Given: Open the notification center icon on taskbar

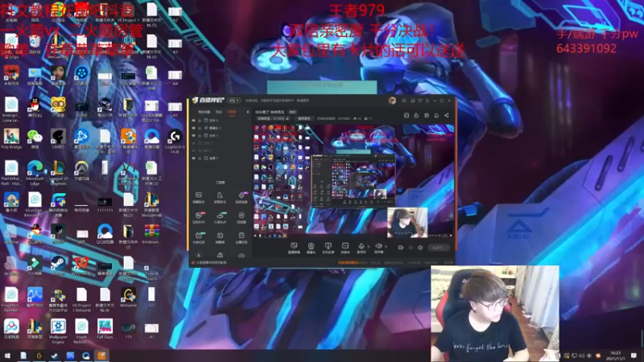Looking at the screenshot, I should click(634, 356).
